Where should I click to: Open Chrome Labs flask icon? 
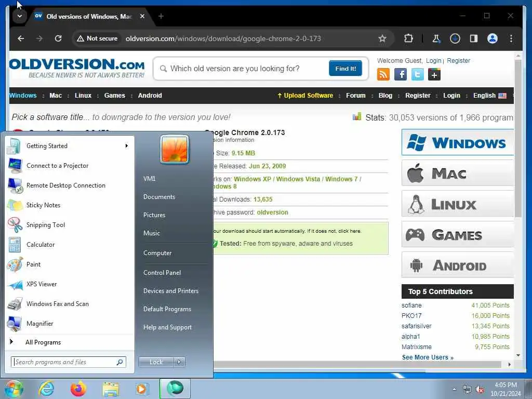pos(436,38)
